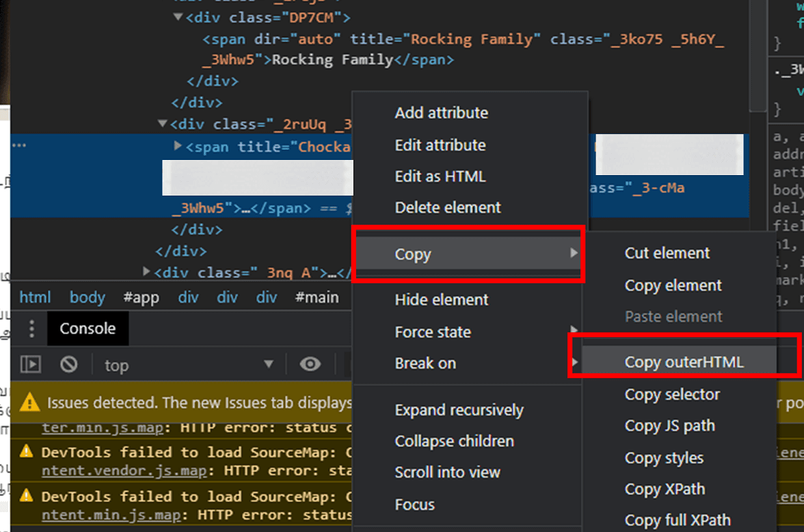
Task: Click the #app breadcrumb
Action: [141, 297]
